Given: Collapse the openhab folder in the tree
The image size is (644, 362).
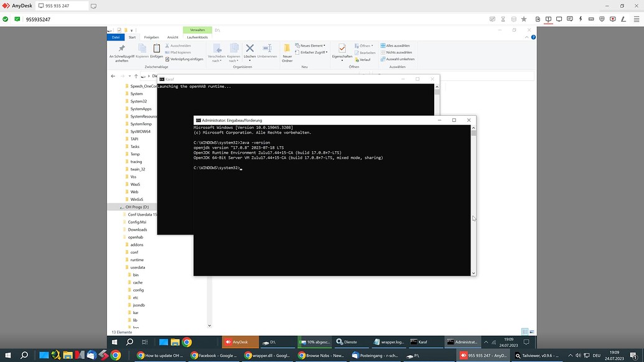Looking at the screenshot, I should [120, 237].
